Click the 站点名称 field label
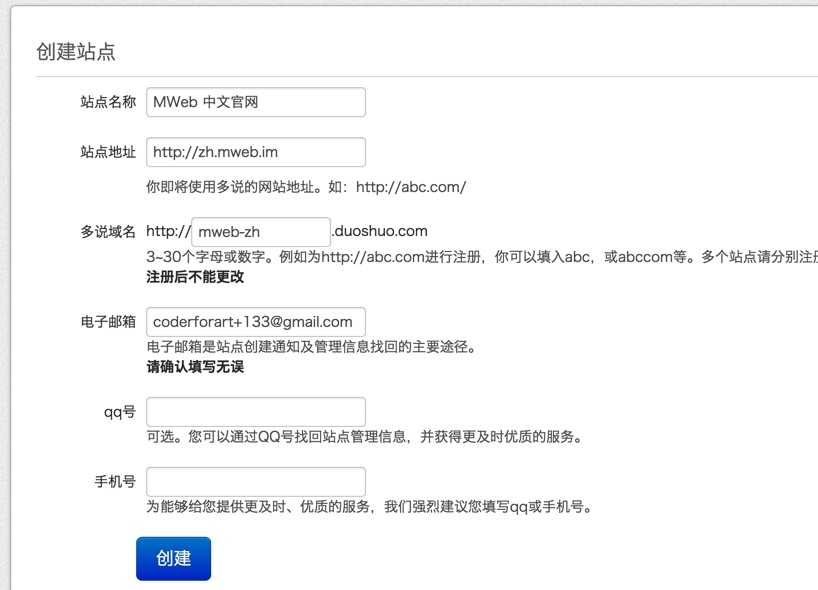The image size is (818, 590). click(x=108, y=102)
